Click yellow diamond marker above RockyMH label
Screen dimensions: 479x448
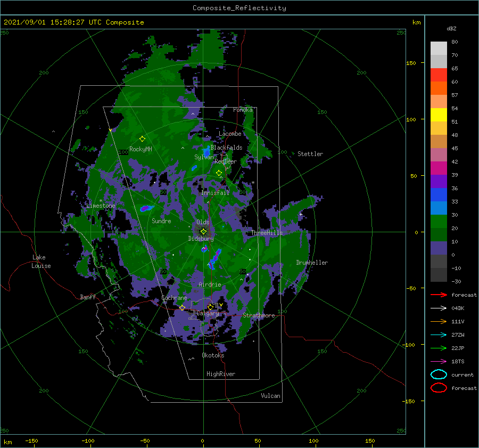point(142,139)
